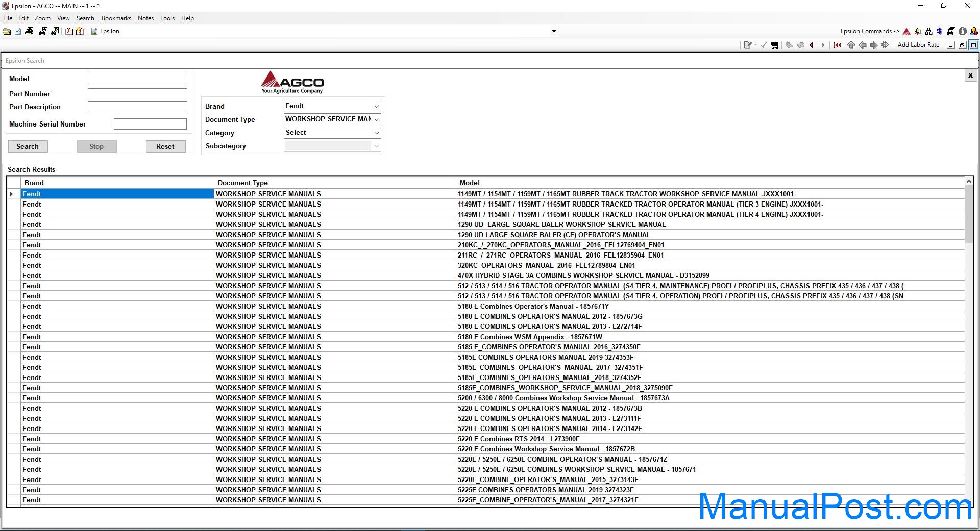This screenshot has height=531, width=980.
Task: Select the 5180 E Combines WSM Appendix row
Action: click(485, 337)
